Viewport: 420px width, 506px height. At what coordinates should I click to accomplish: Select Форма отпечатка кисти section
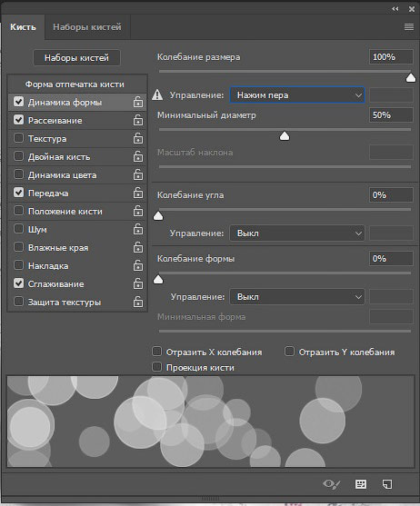point(75,84)
